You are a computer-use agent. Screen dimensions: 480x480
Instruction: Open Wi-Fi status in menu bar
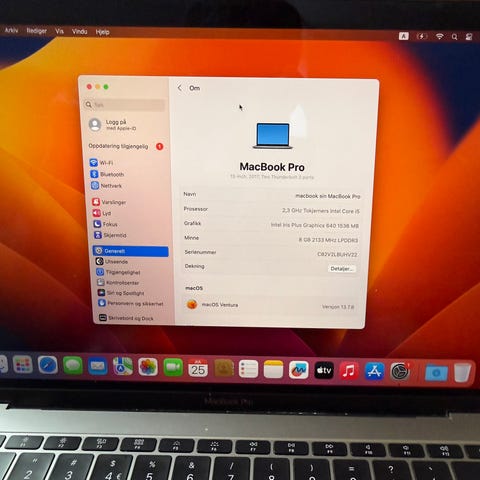440,36
